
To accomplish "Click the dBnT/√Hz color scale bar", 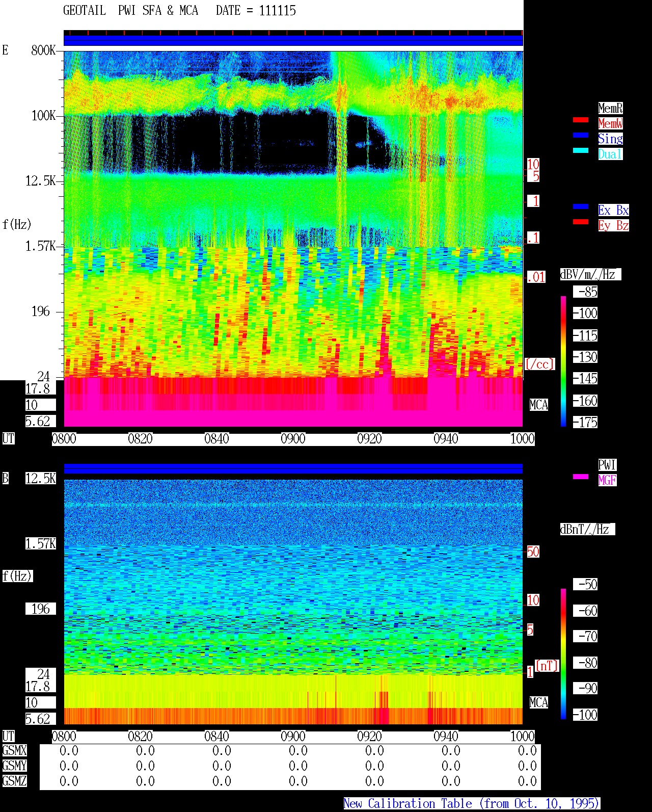I will (563, 654).
